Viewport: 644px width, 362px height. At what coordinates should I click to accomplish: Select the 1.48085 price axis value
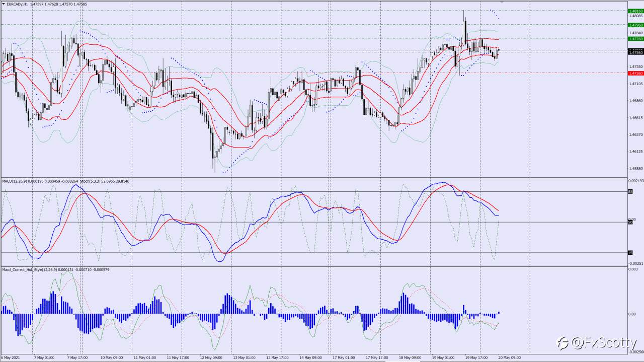[x=635, y=16]
